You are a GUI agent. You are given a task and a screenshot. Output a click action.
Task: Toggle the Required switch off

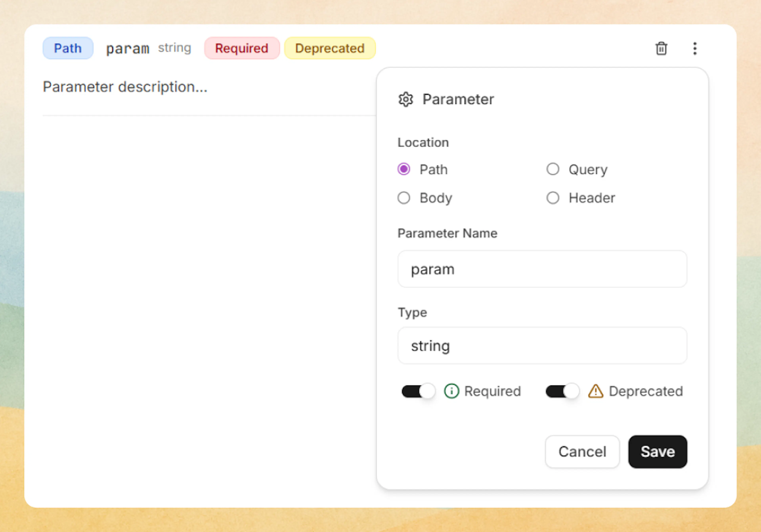418,391
